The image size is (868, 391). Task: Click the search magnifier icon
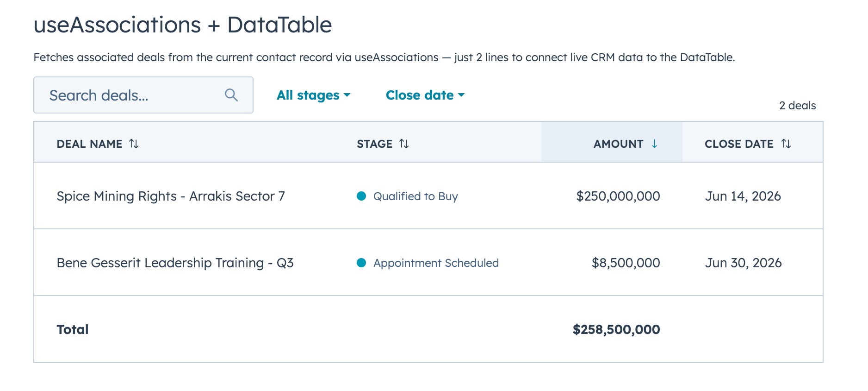(x=231, y=95)
